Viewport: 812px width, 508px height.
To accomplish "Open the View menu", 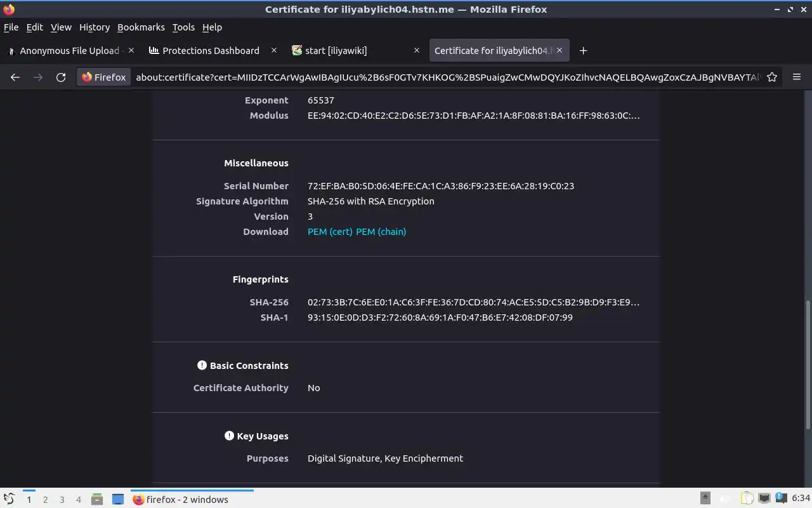I will [61, 27].
